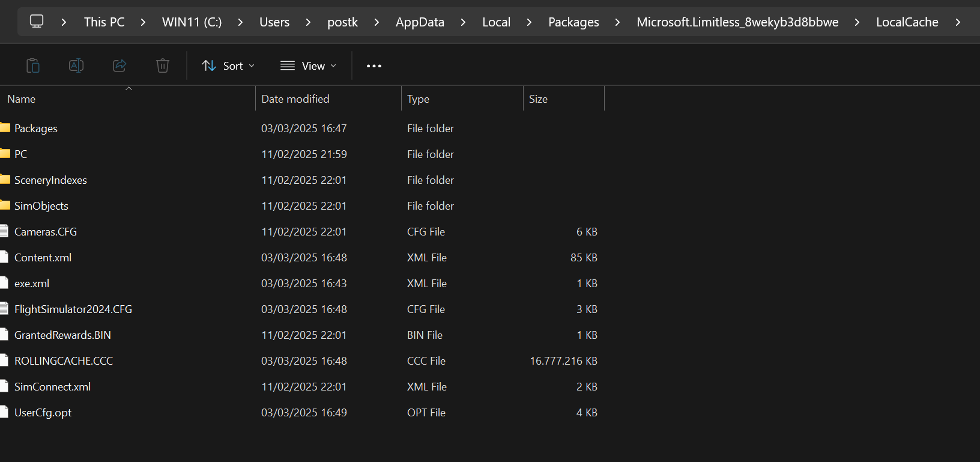Select the SimObjects folder icon
This screenshot has width=980, height=462.
click(x=5, y=205)
